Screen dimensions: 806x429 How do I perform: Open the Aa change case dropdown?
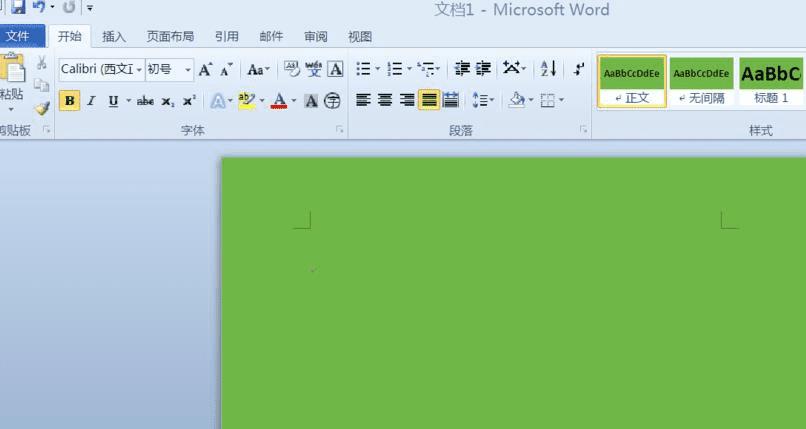(x=259, y=69)
